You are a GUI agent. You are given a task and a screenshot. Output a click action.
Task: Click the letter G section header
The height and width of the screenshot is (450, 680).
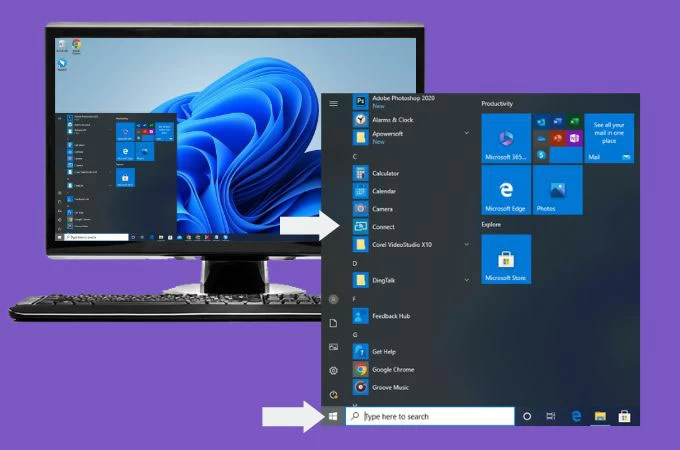pyautogui.click(x=355, y=335)
